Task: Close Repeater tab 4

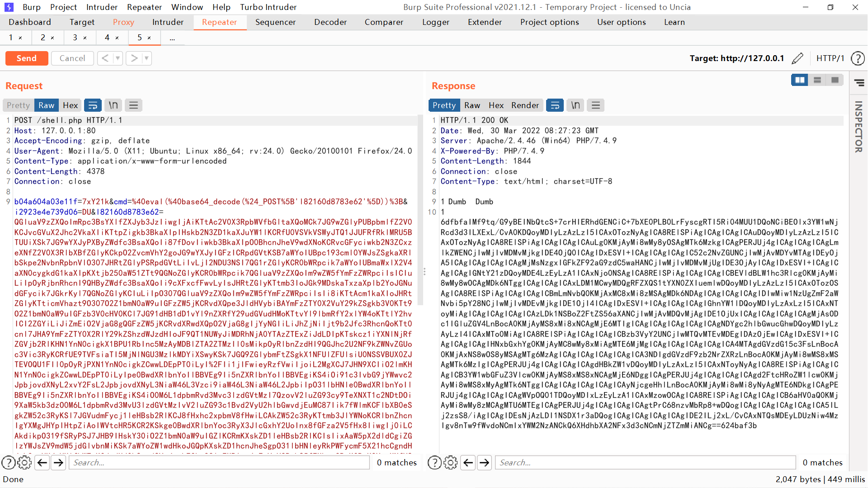Action: click(117, 38)
